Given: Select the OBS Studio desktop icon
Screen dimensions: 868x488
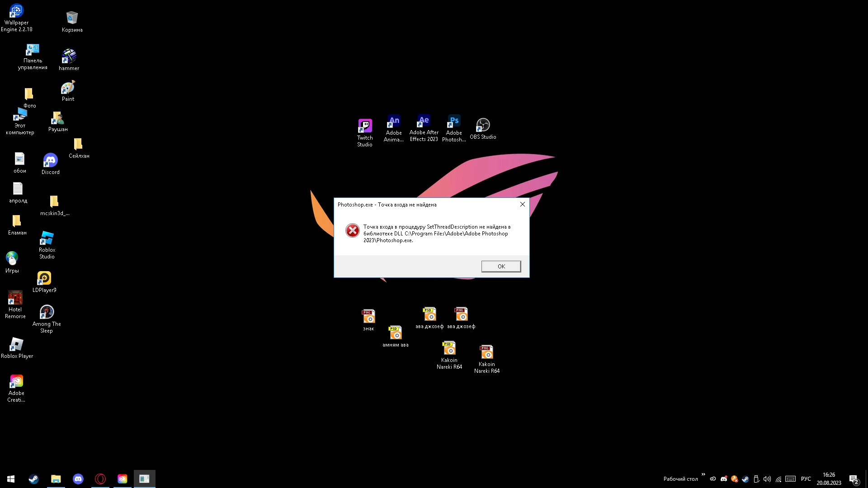Looking at the screenshot, I should [x=483, y=128].
